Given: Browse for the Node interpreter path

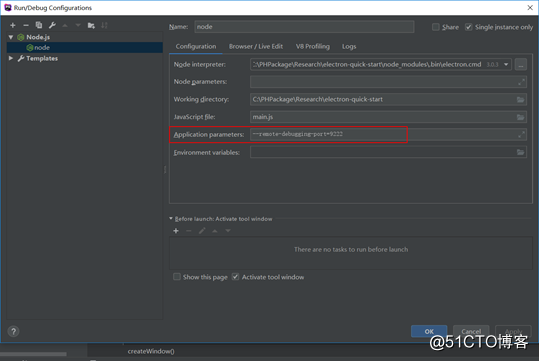Looking at the screenshot, I should tap(521, 65).
